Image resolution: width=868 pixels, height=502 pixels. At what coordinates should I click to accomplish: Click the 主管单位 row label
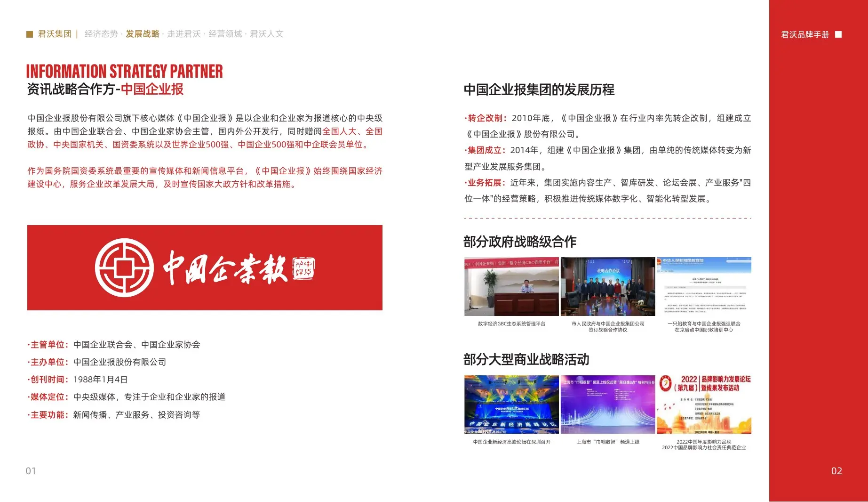47,345
